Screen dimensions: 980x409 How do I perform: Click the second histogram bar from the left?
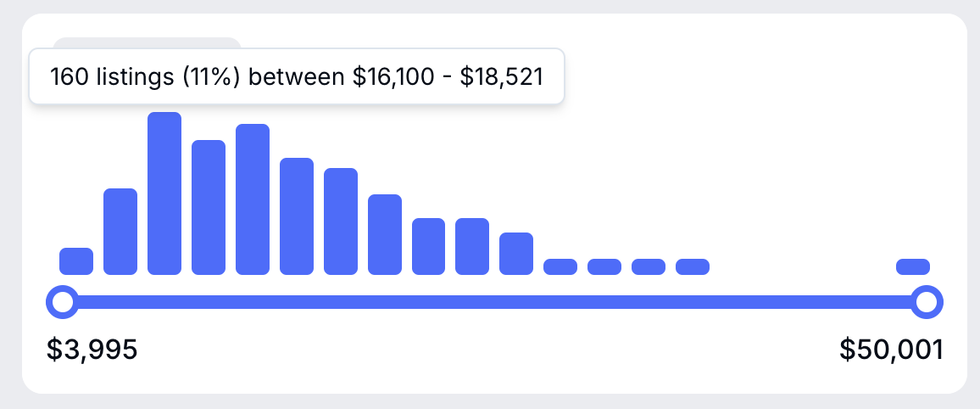120,232
